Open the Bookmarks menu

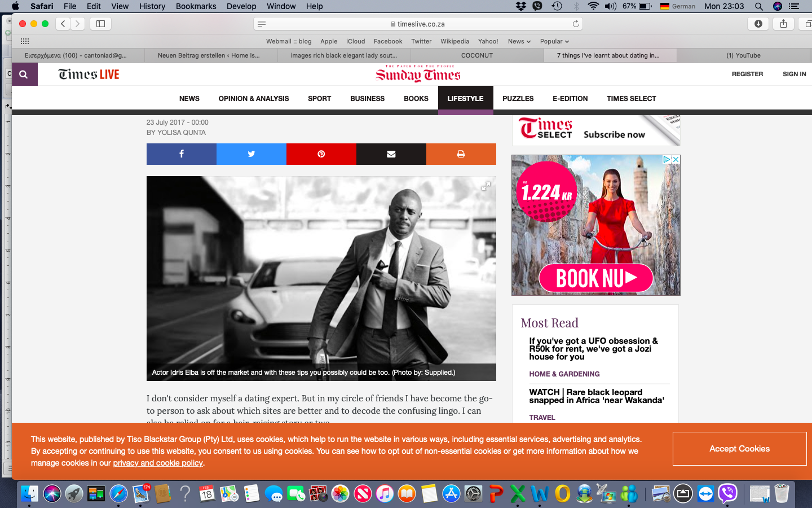point(196,6)
